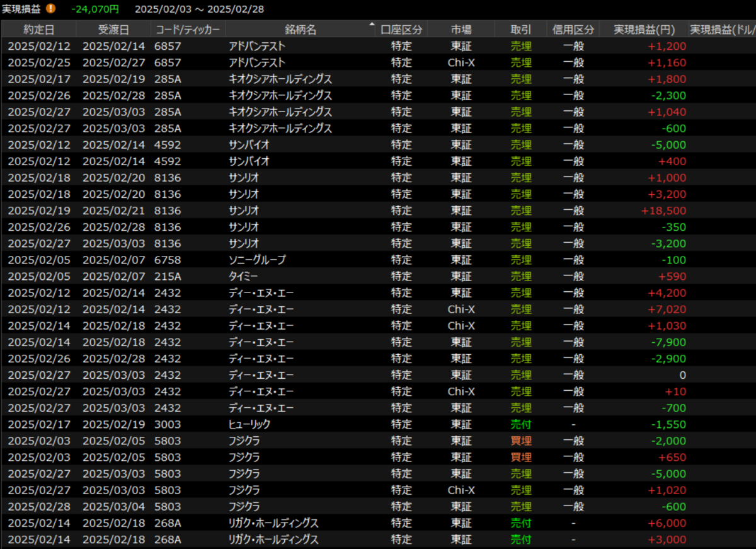Viewport: 756px width, 549px height.
Task: Select the -1,550 loss cell
Action: tap(668, 424)
